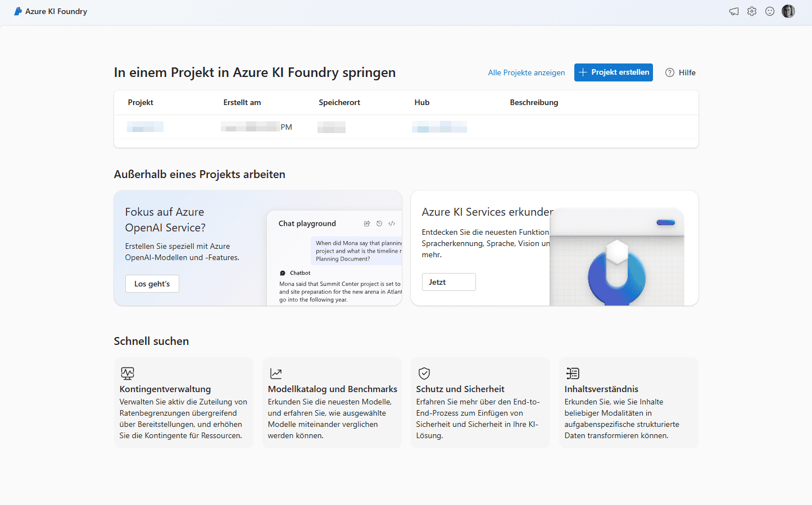
Task: Open the share icon in Chat playground preview
Action: tap(367, 223)
